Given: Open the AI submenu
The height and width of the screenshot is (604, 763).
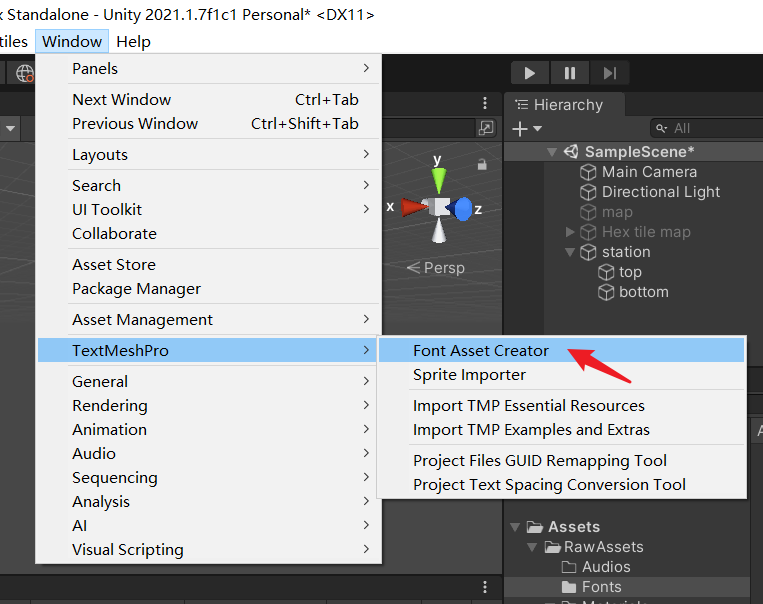Looking at the screenshot, I should (x=209, y=526).
